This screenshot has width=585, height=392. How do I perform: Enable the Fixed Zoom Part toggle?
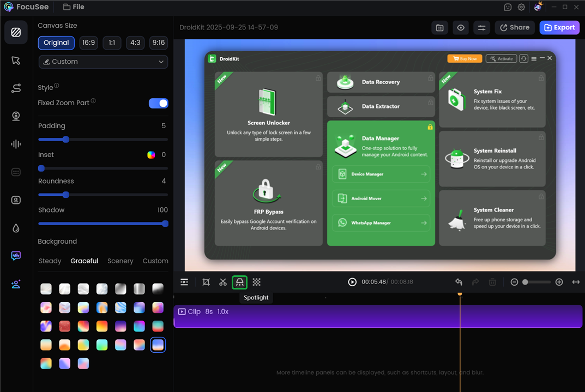point(158,103)
